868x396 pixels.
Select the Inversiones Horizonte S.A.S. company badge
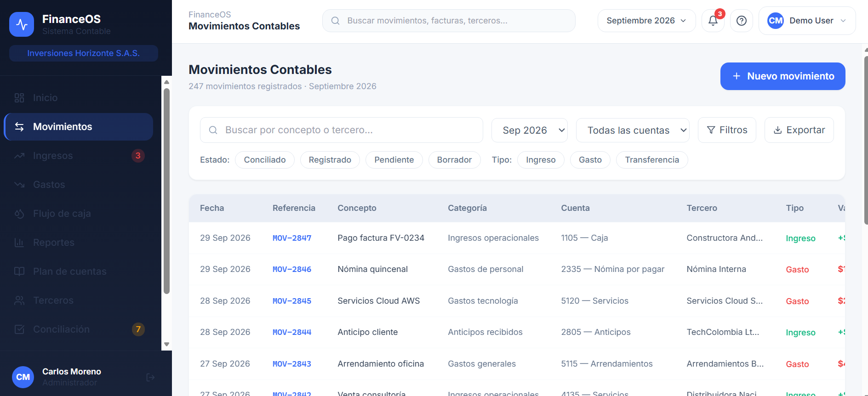tap(84, 53)
